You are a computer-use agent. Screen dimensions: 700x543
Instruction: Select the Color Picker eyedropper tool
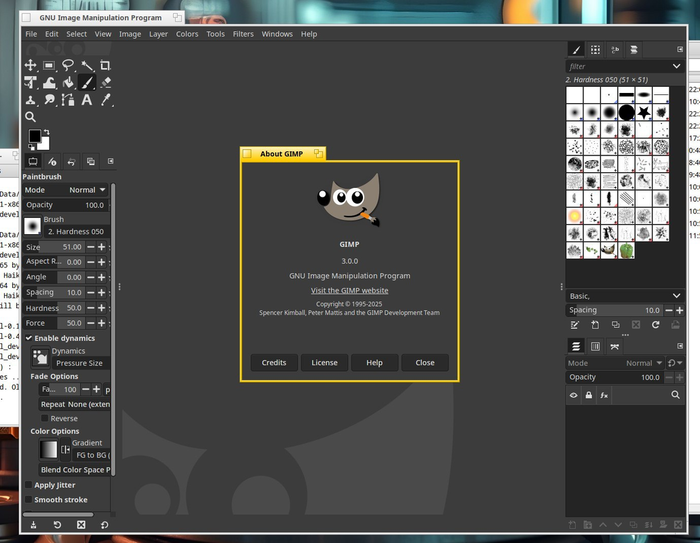pos(105,100)
